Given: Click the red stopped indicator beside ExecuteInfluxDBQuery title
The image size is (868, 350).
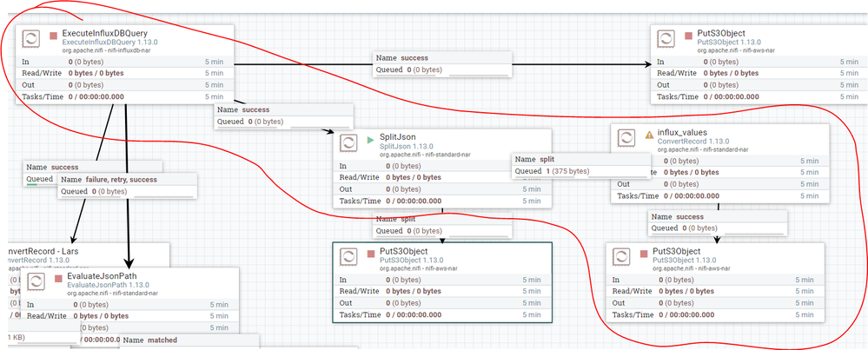Looking at the screenshot, I should [x=54, y=36].
